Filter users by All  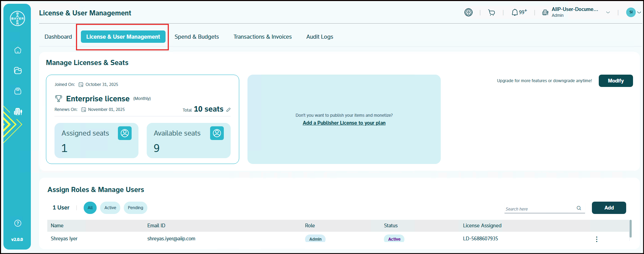pos(90,208)
